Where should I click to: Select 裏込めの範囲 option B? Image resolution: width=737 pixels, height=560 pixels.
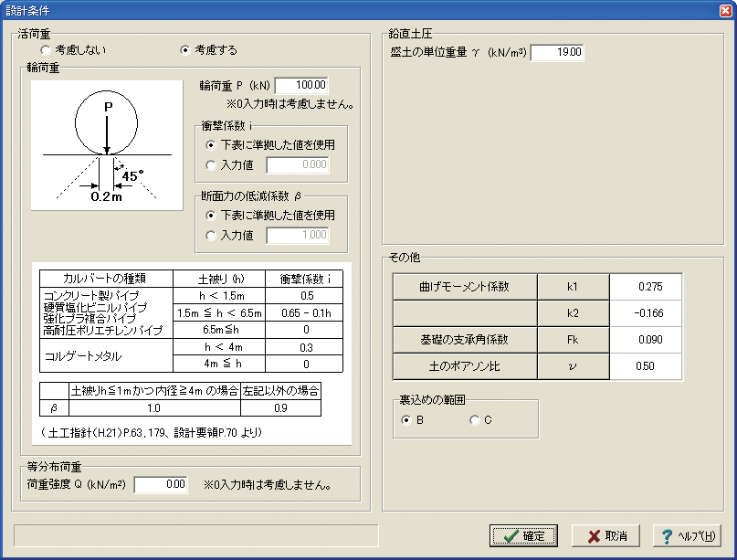tap(413, 420)
